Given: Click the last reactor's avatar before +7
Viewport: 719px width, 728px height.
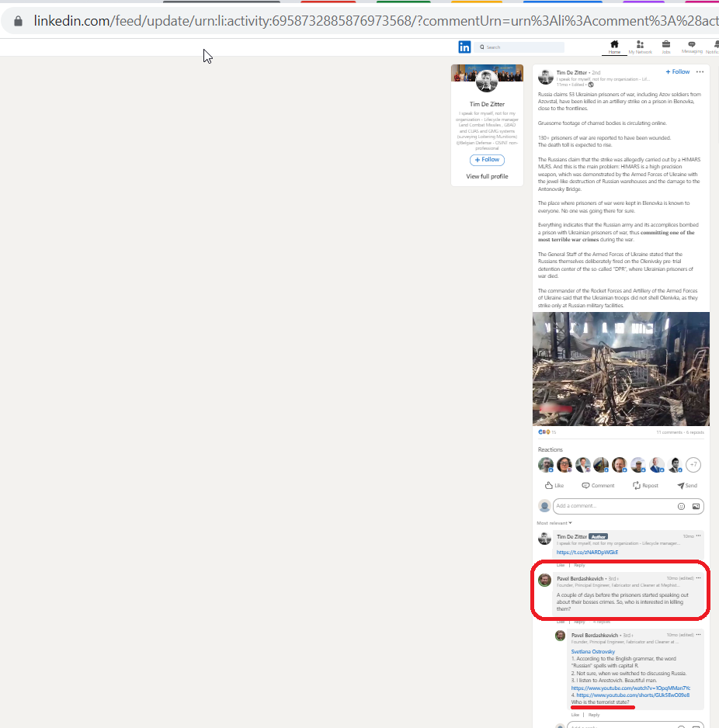Looking at the screenshot, I should 675,464.
